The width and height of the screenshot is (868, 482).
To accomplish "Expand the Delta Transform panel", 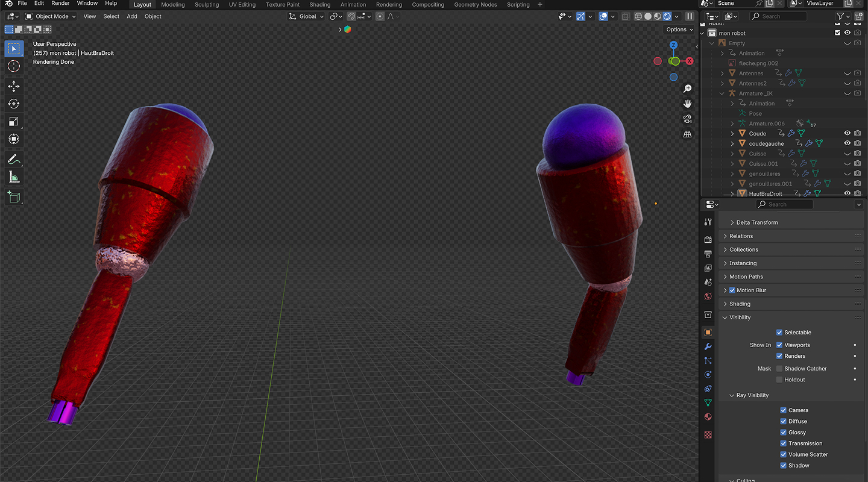I will [x=757, y=222].
